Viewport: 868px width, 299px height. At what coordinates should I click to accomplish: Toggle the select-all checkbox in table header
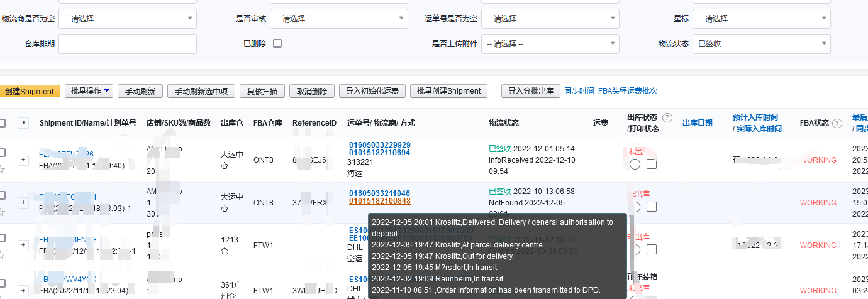[x=2, y=123]
